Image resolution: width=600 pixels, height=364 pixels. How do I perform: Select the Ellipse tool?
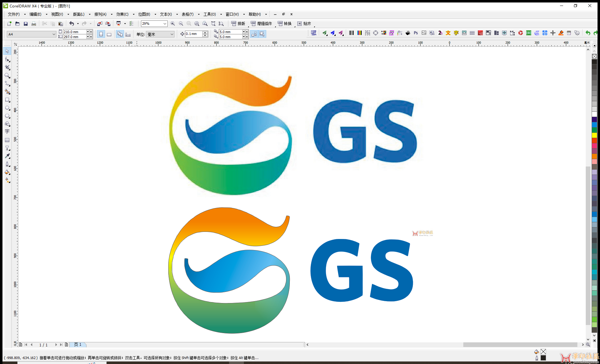coord(7,108)
